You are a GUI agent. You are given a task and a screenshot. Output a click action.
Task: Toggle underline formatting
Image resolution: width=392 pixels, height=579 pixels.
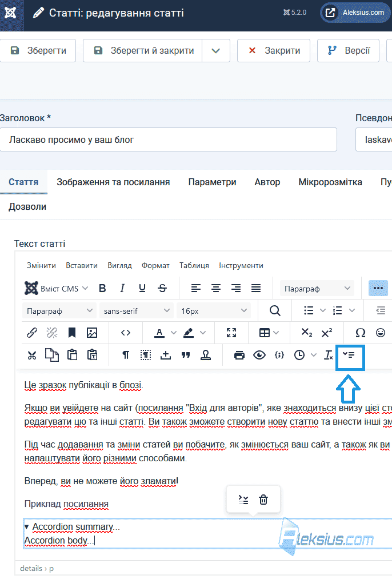click(x=142, y=289)
